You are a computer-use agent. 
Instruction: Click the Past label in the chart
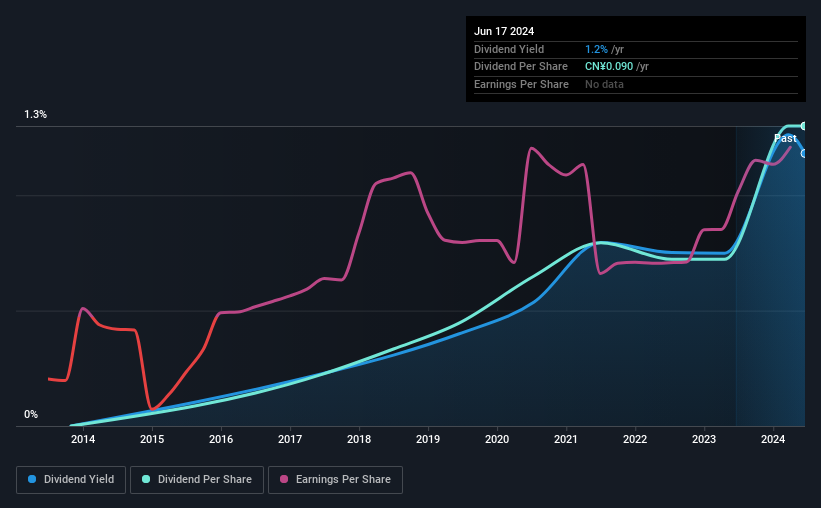pos(785,138)
